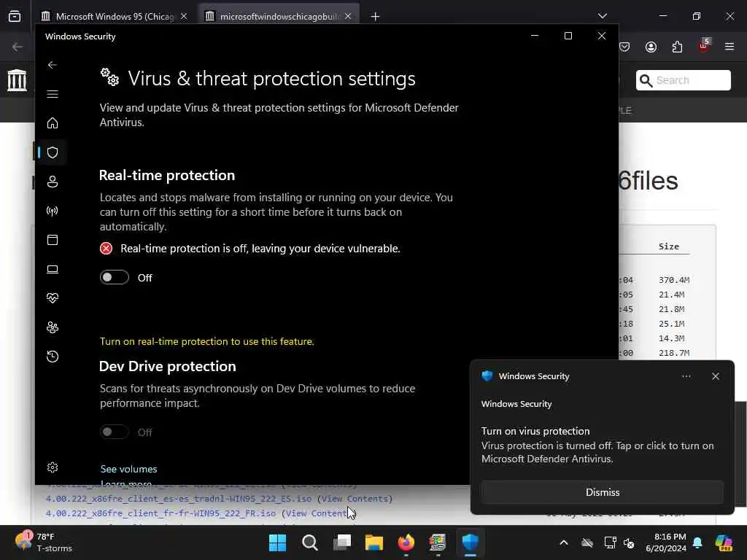Image resolution: width=747 pixels, height=560 pixels.
Task: Open WIN95_222_FR.iso file link
Action: (x=160, y=513)
